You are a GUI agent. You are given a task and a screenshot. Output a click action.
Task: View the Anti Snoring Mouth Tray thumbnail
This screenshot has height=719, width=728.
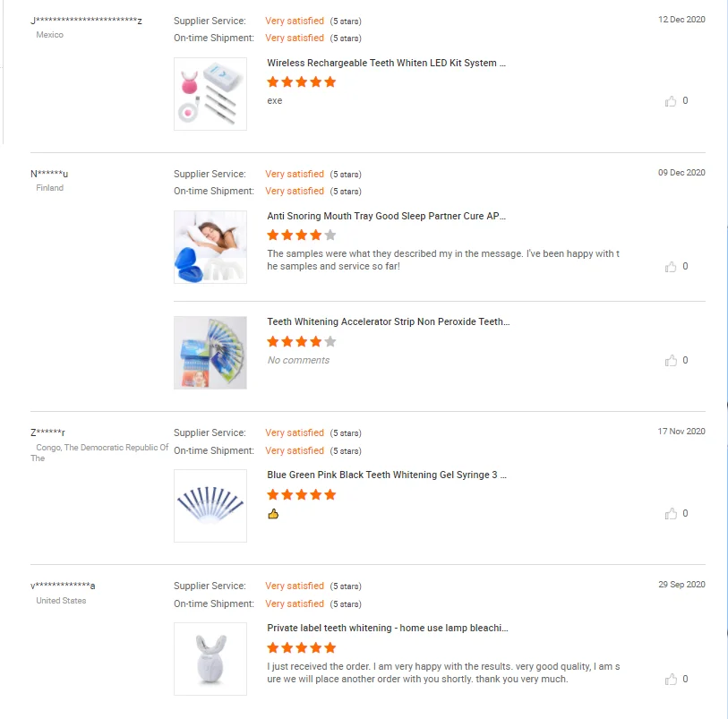tap(210, 247)
